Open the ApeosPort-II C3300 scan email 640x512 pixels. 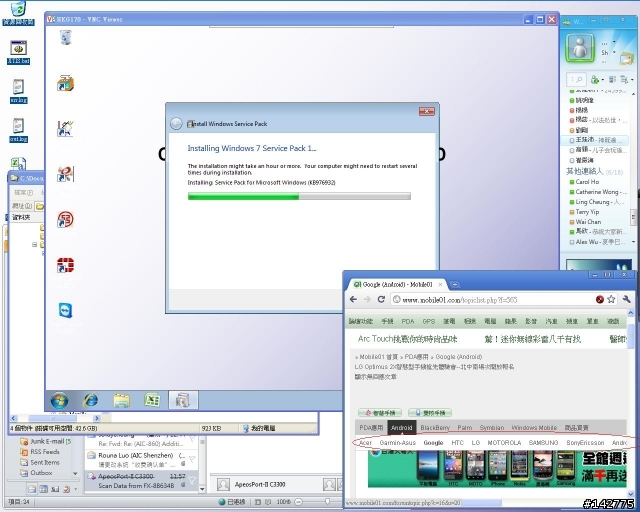[x=141, y=481]
